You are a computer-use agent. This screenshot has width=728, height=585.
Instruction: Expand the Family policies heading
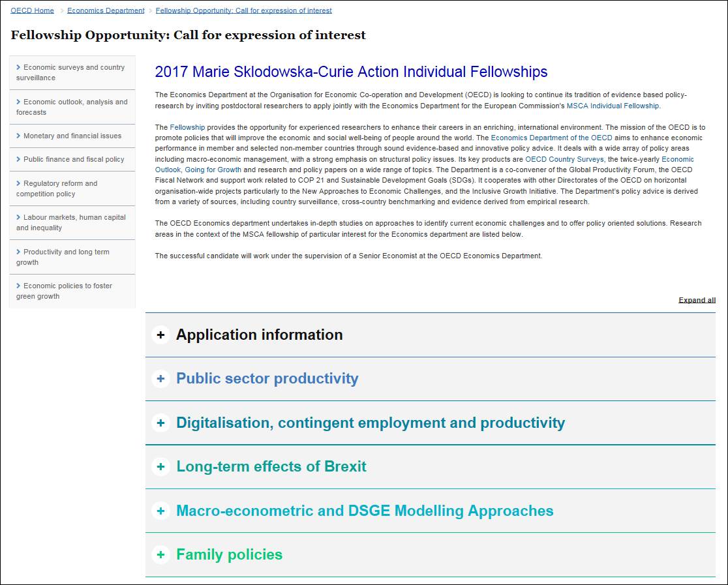tap(229, 554)
